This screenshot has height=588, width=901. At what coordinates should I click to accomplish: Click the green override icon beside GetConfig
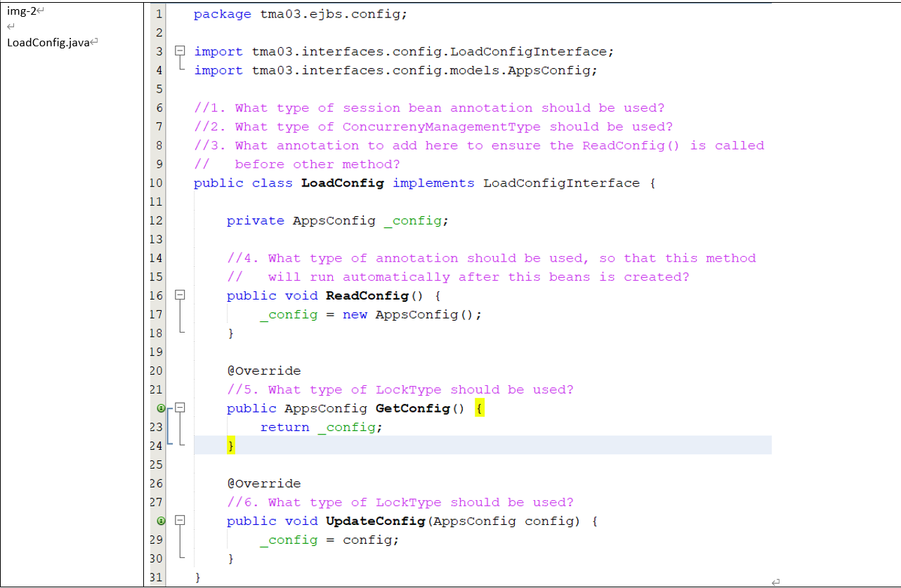(x=161, y=408)
